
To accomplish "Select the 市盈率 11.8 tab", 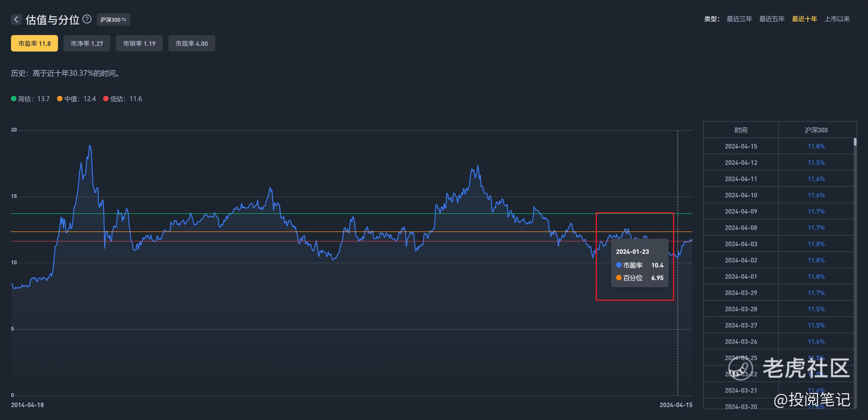I will tap(34, 43).
